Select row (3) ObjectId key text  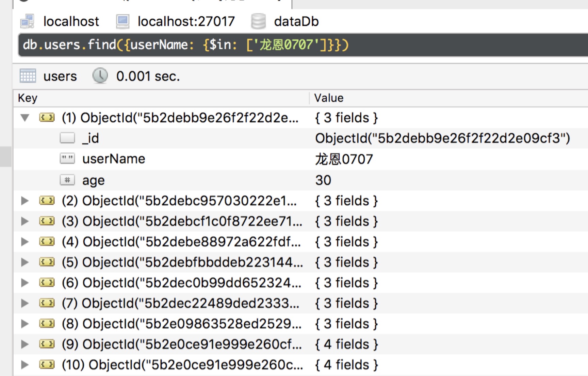(x=182, y=221)
